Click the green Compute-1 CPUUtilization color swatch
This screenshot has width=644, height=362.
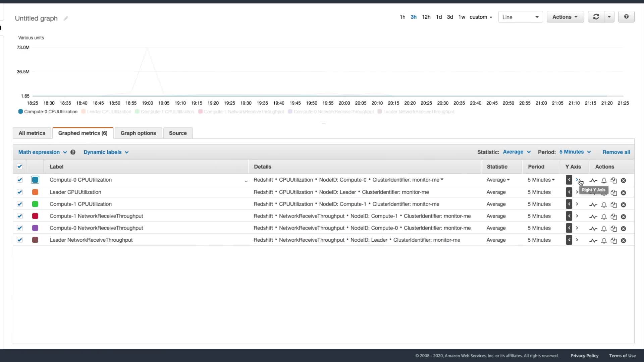tap(35, 204)
